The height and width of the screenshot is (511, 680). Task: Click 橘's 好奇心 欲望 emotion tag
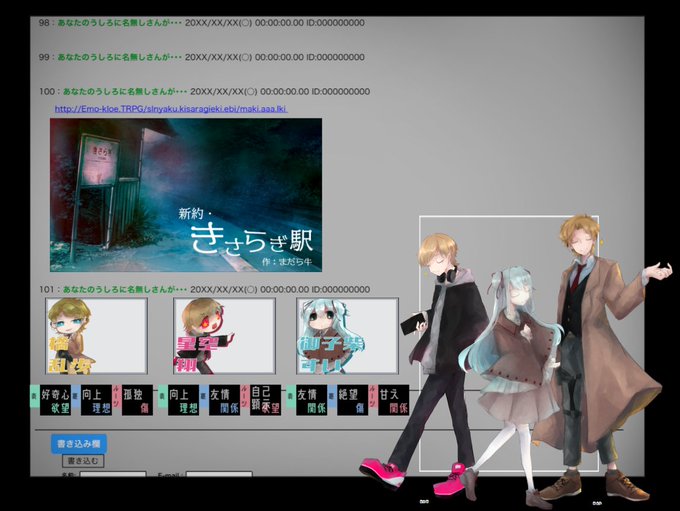pyautogui.click(x=56, y=400)
